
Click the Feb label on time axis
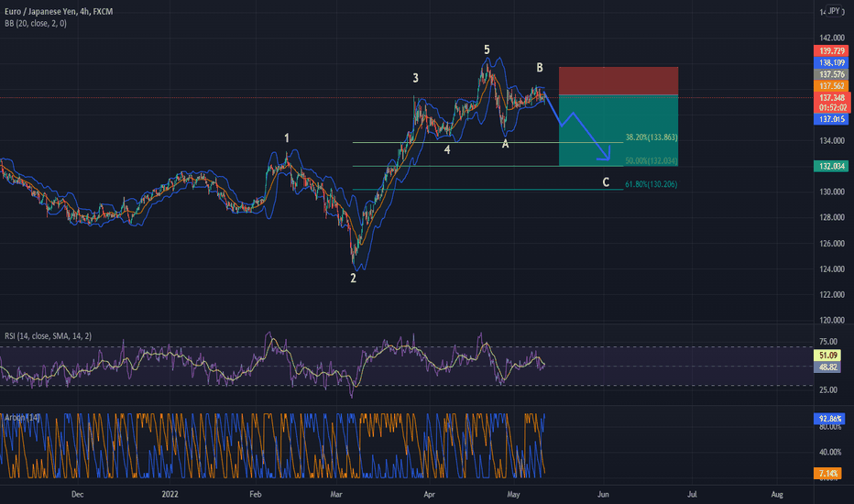(255, 495)
